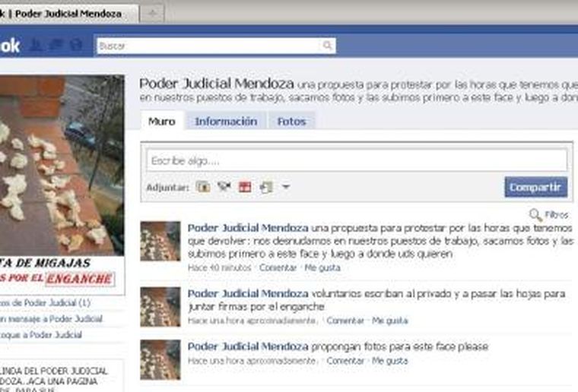578x392 pixels.
Task: Switch to the Fotos tab
Action: coord(291,121)
